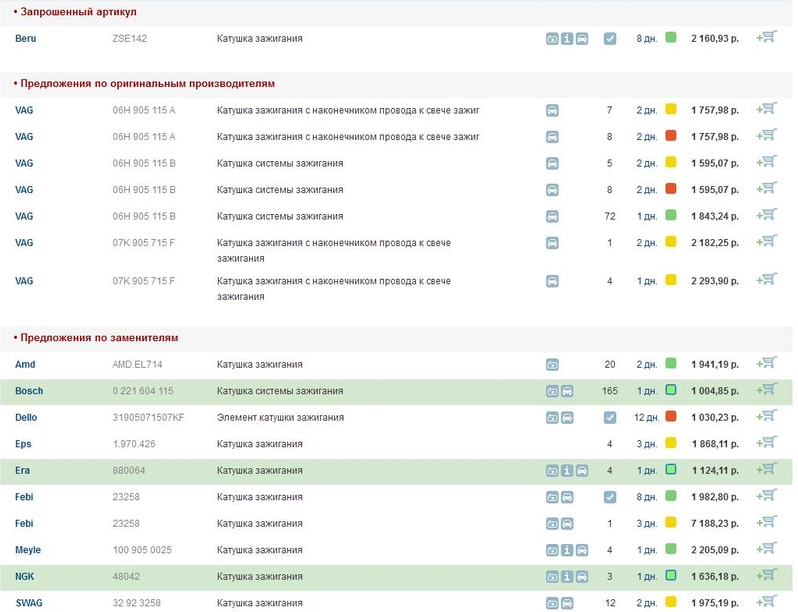Add VAG 06H 905 115 B at 1 843,24 р. to cart
Screen dimensions: 798x612
pos(766,215)
